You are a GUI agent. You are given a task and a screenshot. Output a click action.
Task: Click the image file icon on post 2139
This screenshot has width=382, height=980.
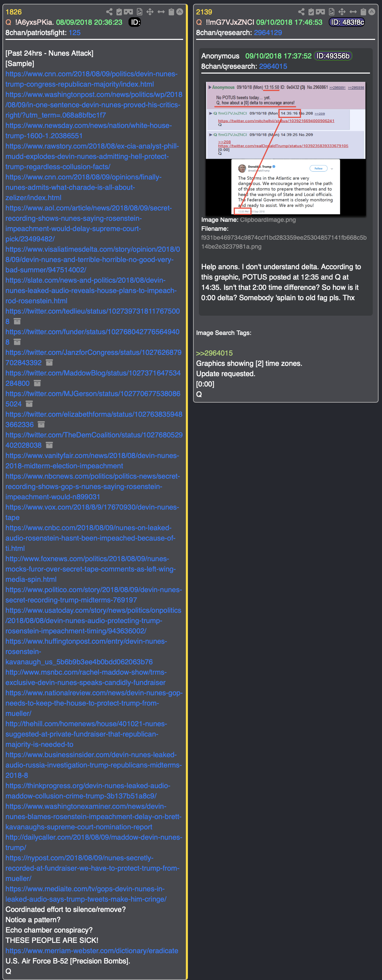pyautogui.click(x=332, y=12)
